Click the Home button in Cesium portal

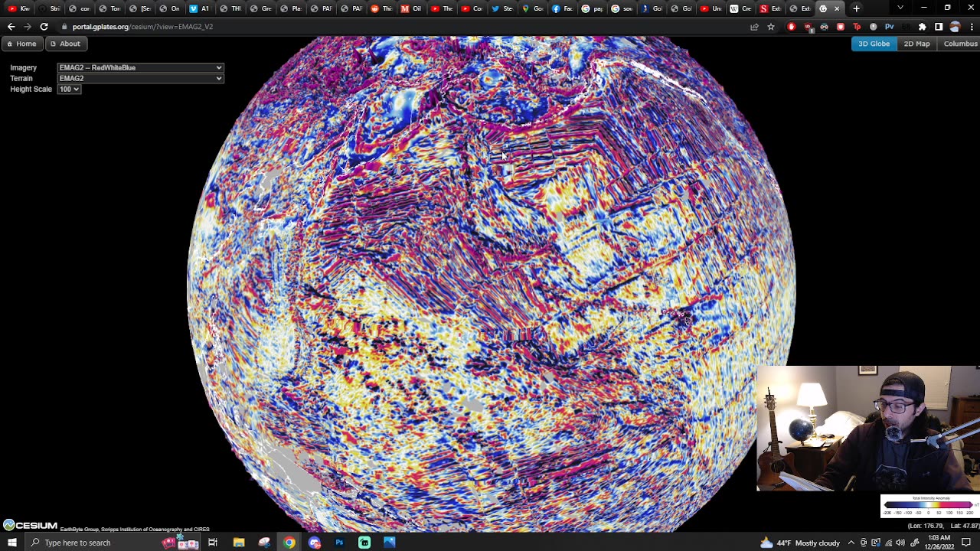[21, 44]
